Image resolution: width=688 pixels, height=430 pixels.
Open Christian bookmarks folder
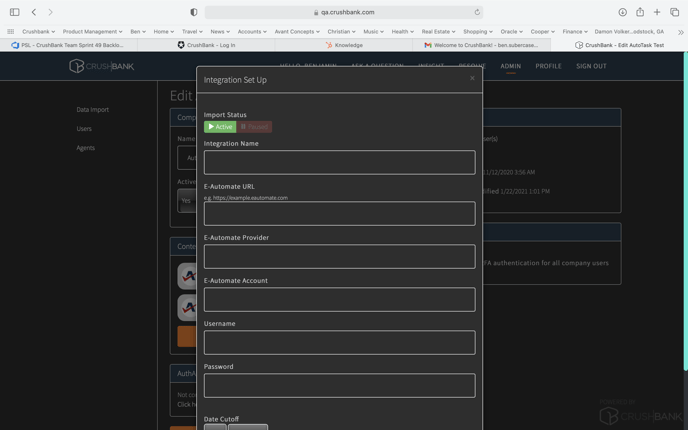(341, 32)
